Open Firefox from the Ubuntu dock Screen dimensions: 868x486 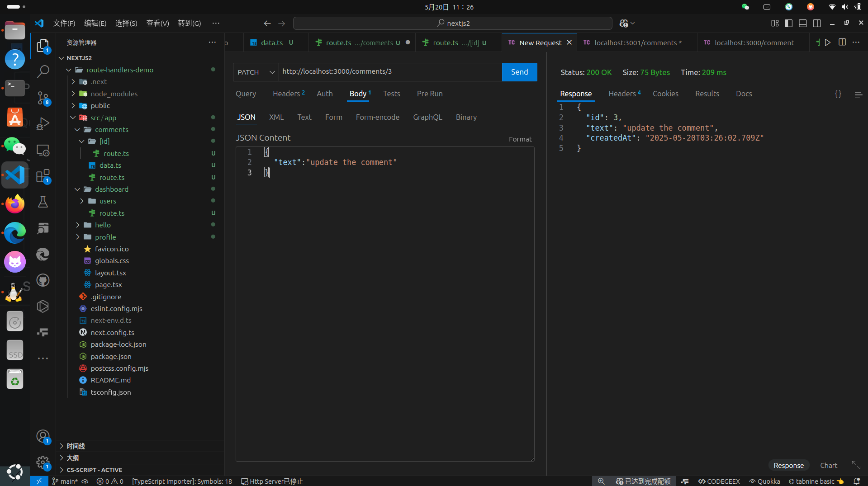15,204
